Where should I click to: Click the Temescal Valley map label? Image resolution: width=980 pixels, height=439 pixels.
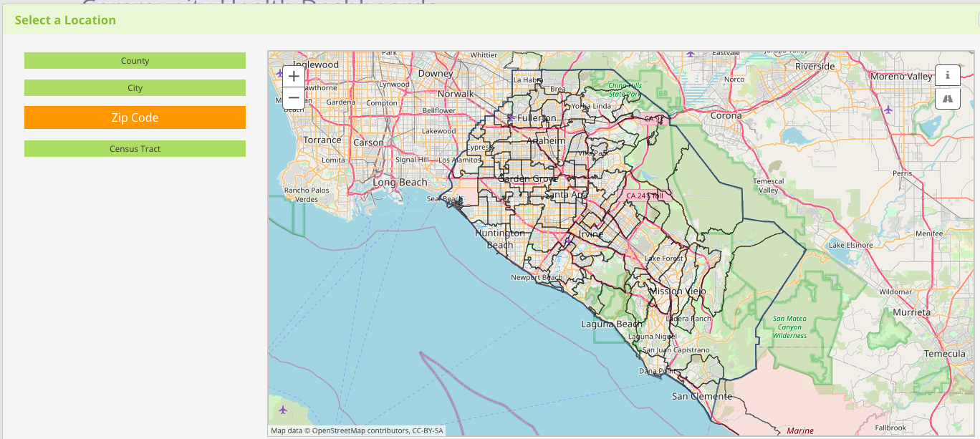[769, 186]
